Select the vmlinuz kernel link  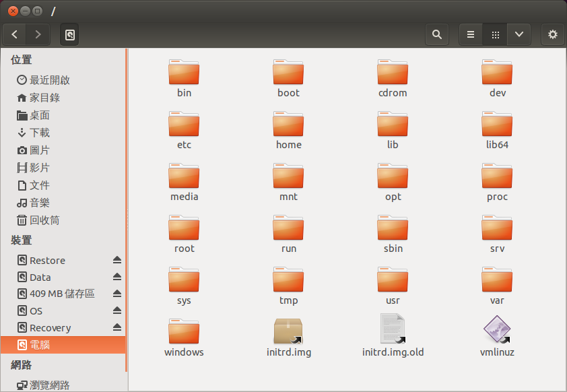(x=497, y=336)
